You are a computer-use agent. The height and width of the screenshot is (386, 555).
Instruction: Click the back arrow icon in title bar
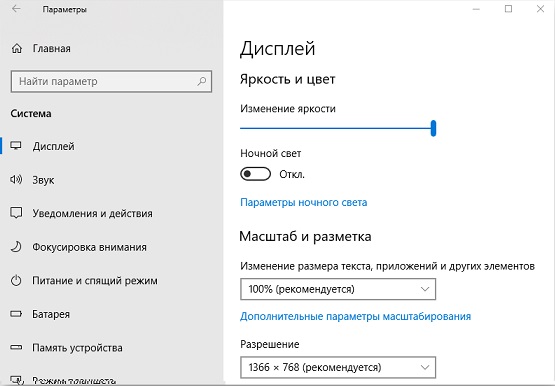pos(16,9)
